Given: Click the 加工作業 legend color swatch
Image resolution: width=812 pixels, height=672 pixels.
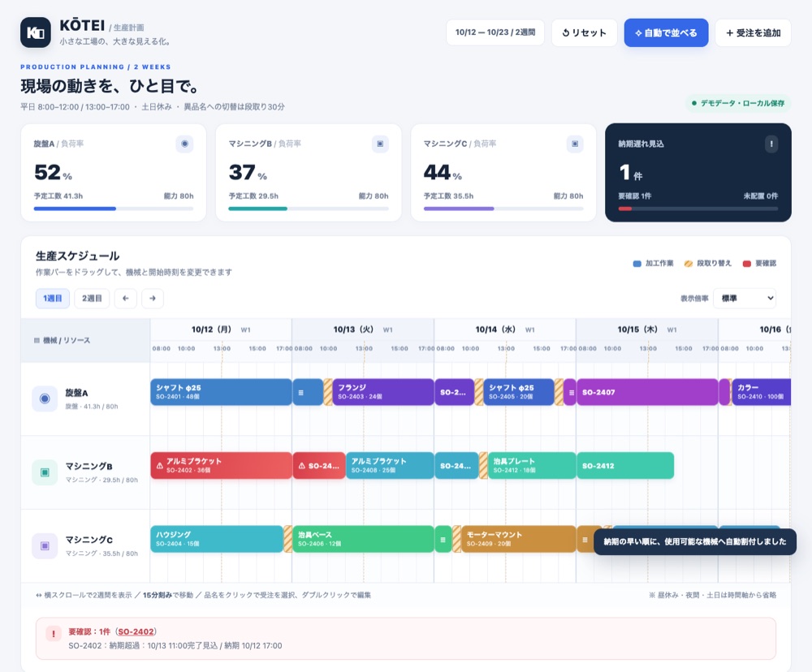Looking at the screenshot, I should [637, 264].
